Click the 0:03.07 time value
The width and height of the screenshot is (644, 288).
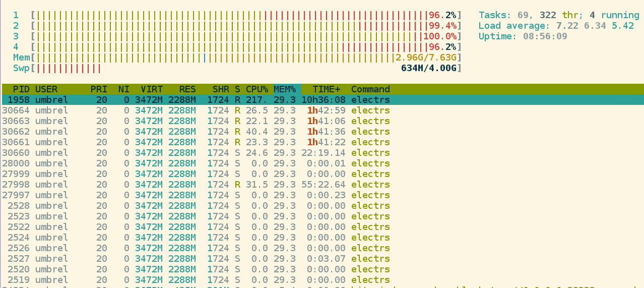tap(326, 259)
